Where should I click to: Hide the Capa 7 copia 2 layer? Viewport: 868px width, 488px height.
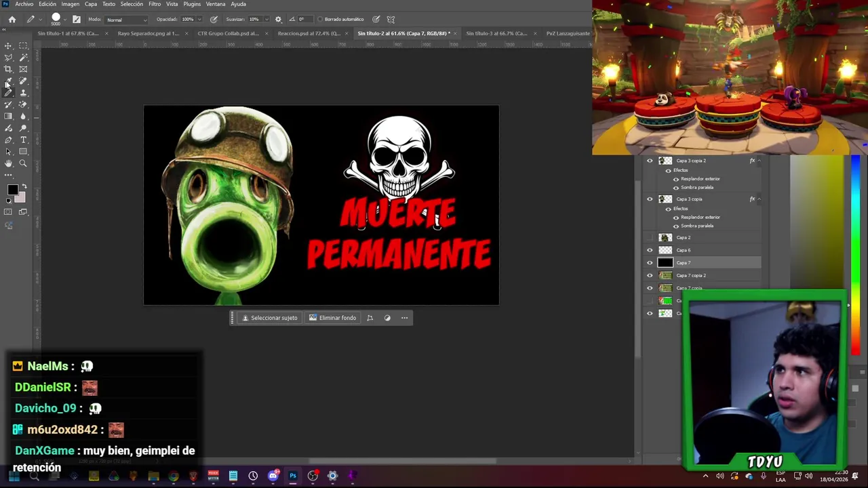click(650, 276)
